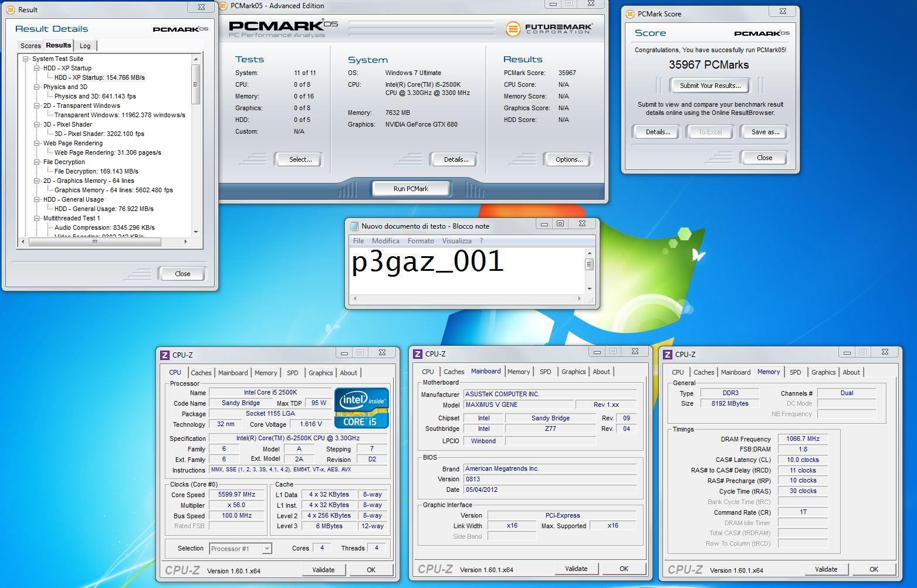Click the DRAM Frequency value 1066.7 MHz
This screenshot has height=588, width=917.
point(803,439)
